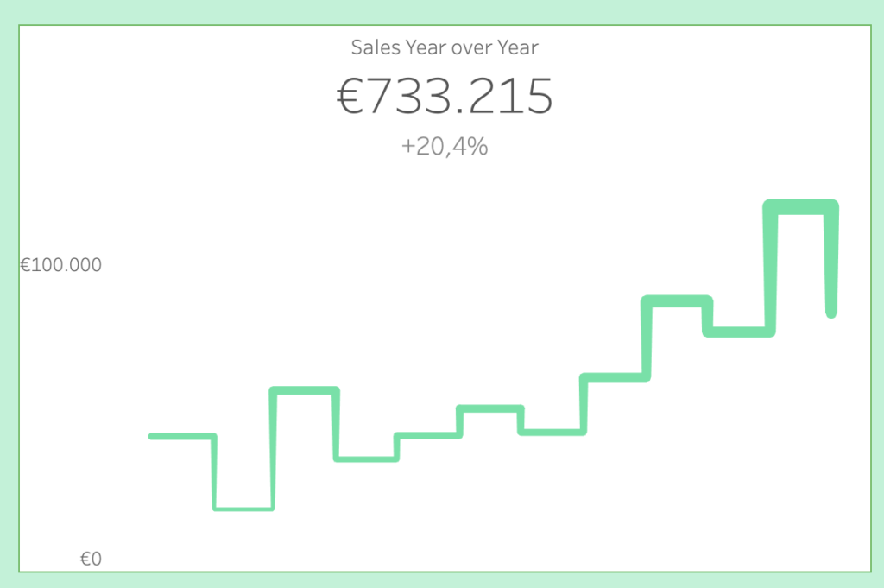Click the €100.000 axis label

point(60,265)
